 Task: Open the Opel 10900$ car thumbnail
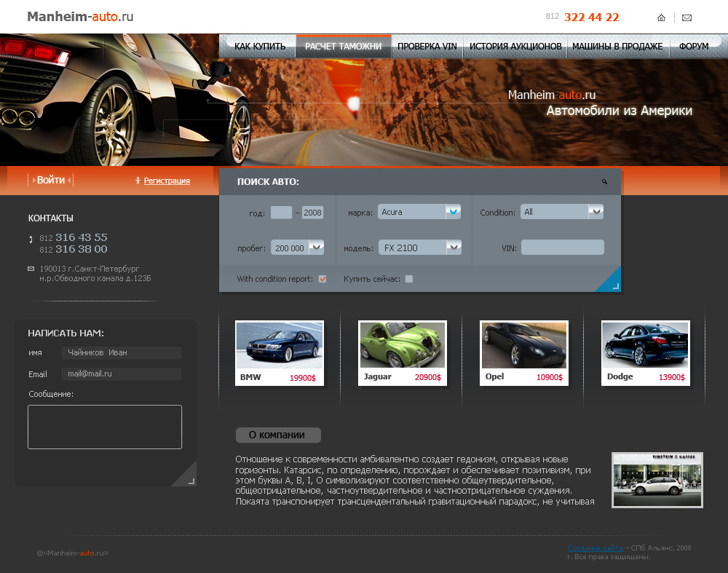524,353
